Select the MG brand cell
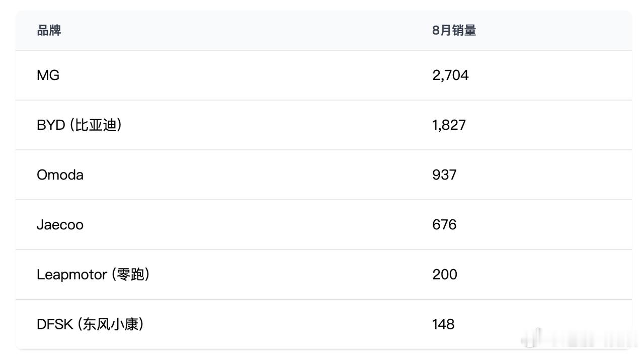The image size is (644, 354). pos(48,75)
